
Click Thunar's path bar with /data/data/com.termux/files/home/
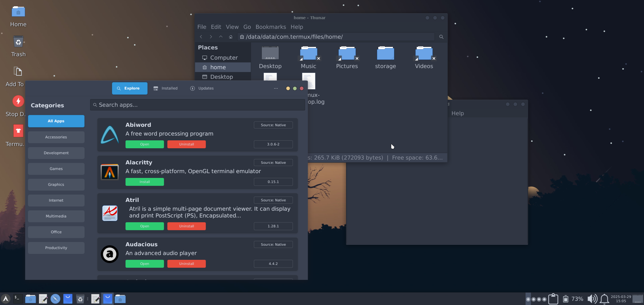point(336,37)
